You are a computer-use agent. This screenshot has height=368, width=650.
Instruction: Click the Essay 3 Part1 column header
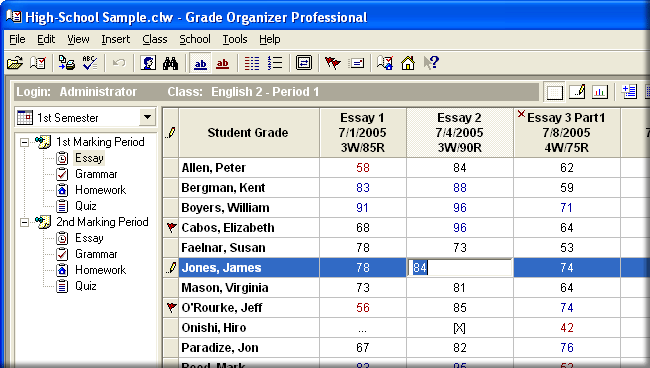pyautogui.click(x=567, y=133)
